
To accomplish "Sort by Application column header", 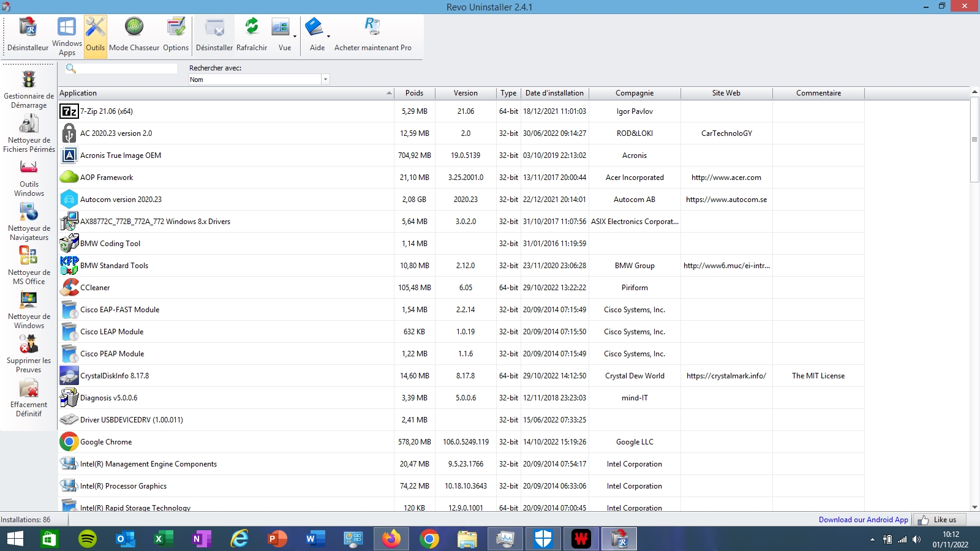I will 225,93.
